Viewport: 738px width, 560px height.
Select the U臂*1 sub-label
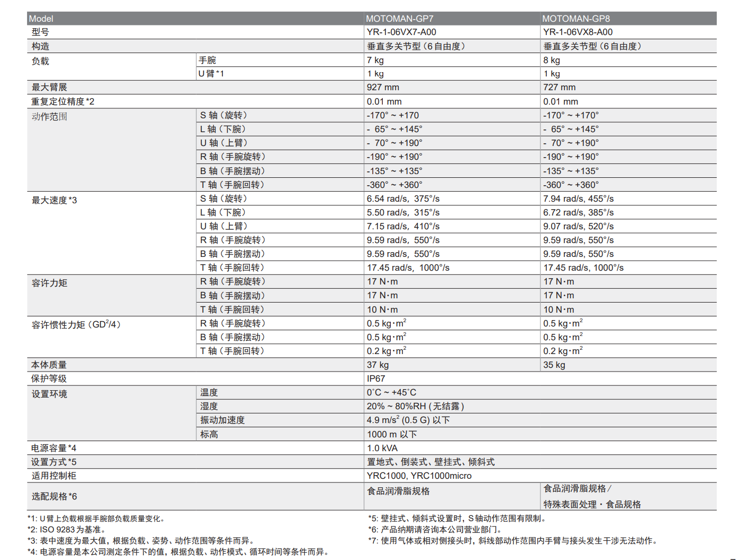pyautogui.click(x=211, y=74)
